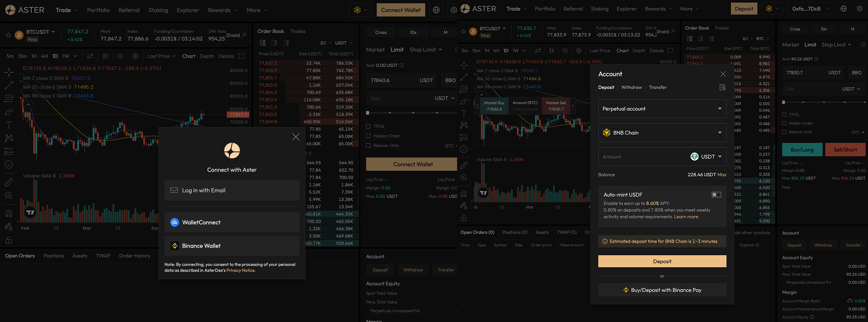Image resolution: width=868 pixels, height=322 pixels.
Task: Switch to the Order History tab
Action: [135, 256]
